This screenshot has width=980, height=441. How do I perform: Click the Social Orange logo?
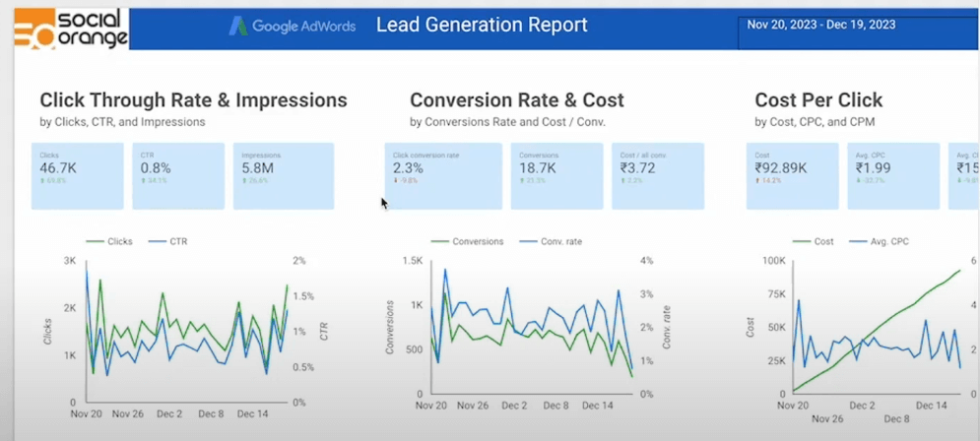point(71,28)
